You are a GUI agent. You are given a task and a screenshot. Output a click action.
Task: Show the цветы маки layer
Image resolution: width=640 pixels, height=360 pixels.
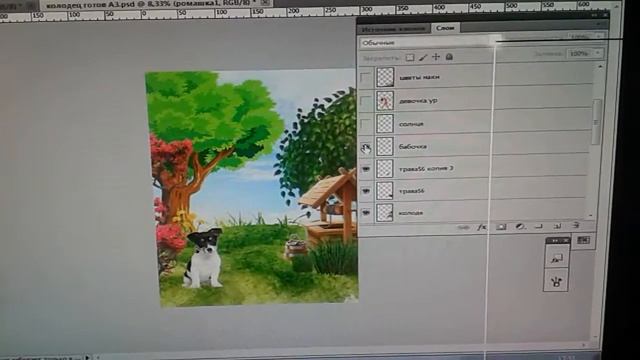[x=366, y=77]
